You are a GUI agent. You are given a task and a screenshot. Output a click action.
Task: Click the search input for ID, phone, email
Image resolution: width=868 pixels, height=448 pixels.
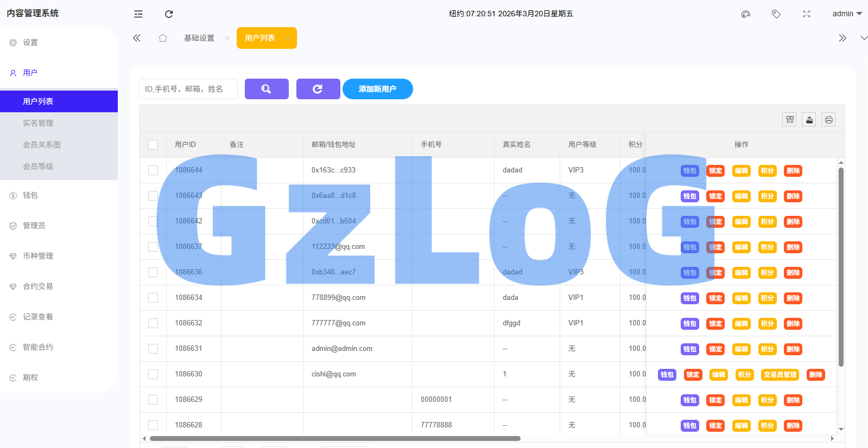[x=188, y=89]
